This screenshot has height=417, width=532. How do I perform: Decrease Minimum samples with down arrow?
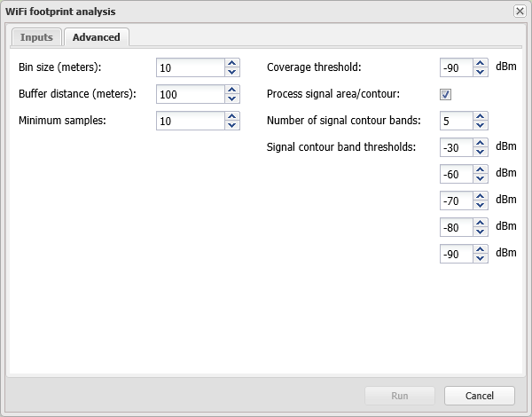232,125
